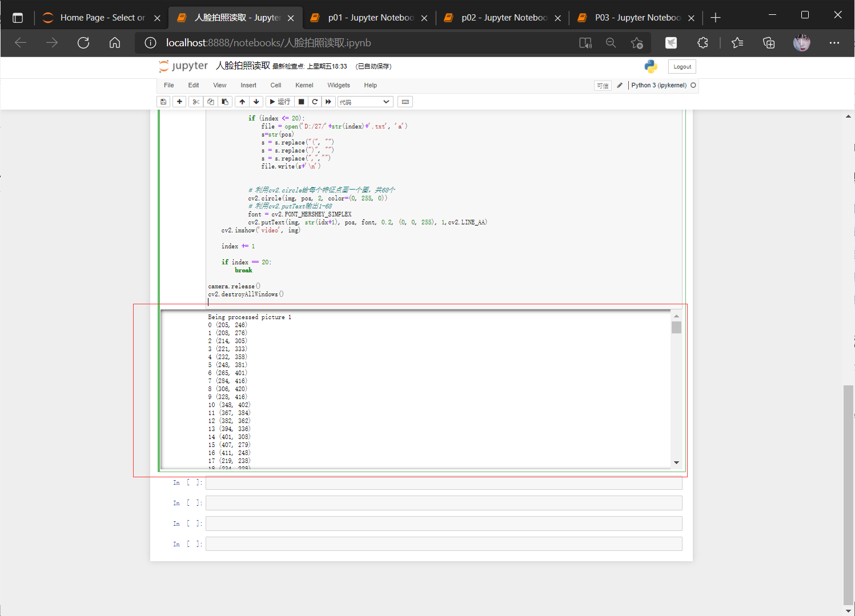Image resolution: width=855 pixels, height=616 pixels.
Task: Interrupt the kernel with stop icon
Action: (x=302, y=102)
